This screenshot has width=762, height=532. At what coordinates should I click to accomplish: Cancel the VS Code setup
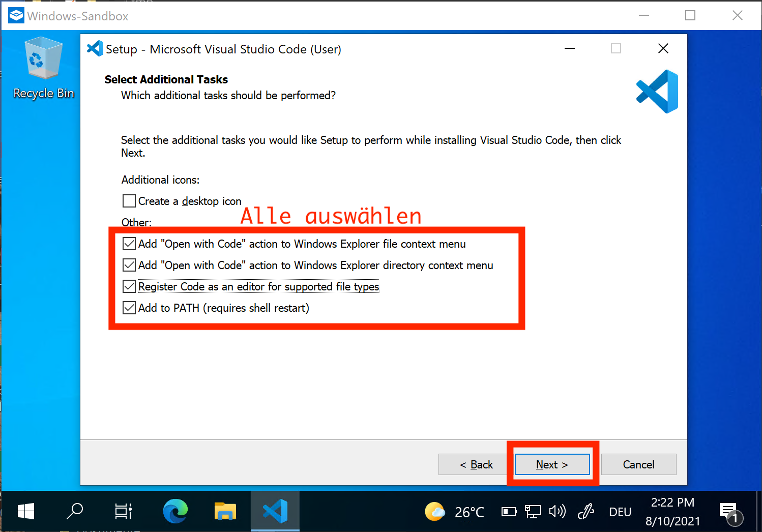pos(638,464)
